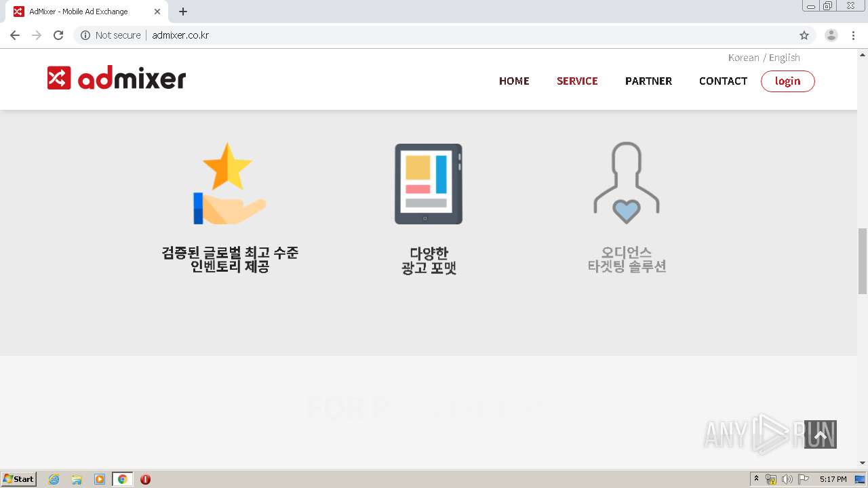Go forward in browser history
Image resolution: width=868 pixels, height=488 pixels.
tap(37, 35)
